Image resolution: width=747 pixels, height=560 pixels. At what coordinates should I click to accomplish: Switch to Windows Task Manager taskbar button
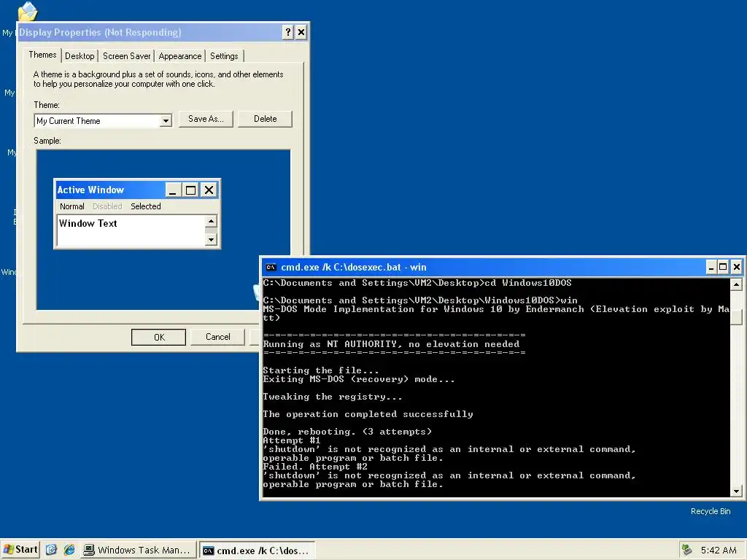pos(138,551)
